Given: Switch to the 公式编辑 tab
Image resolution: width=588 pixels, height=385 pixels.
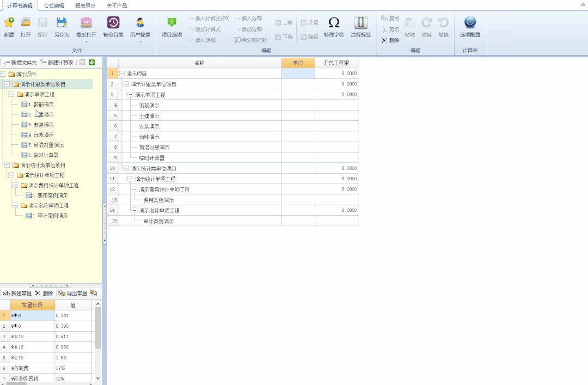Looking at the screenshot, I should (54, 5).
